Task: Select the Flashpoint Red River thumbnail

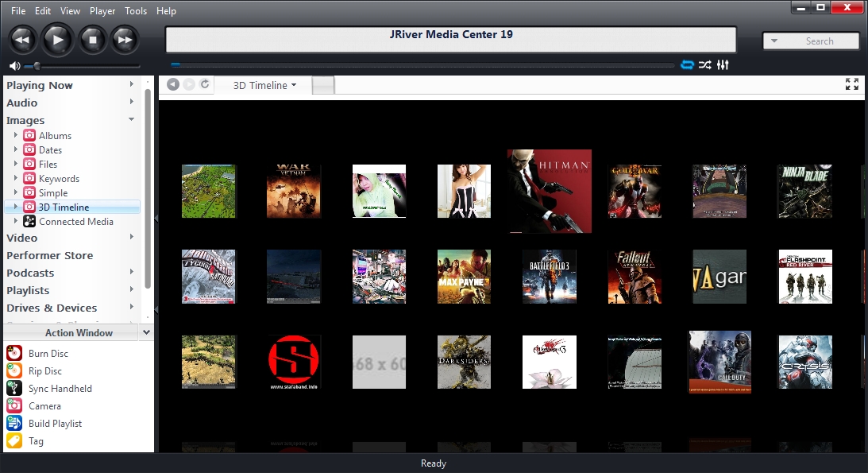Action: click(x=805, y=277)
